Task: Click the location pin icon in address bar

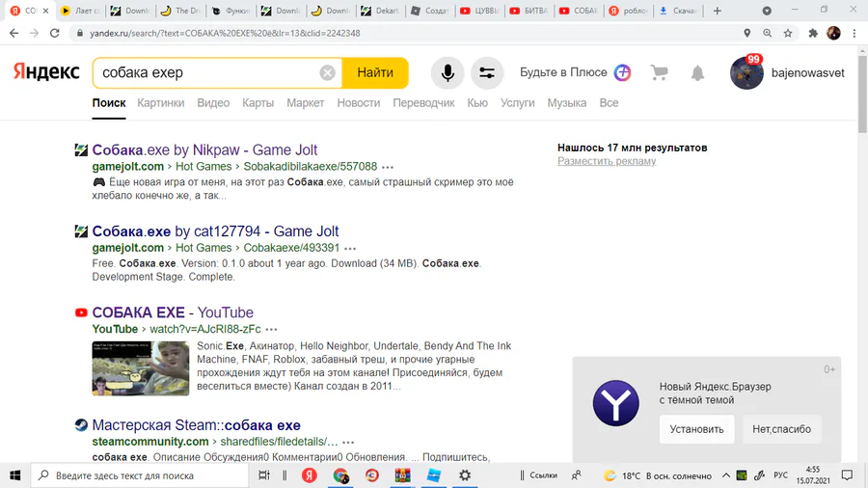Action: [x=746, y=33]
